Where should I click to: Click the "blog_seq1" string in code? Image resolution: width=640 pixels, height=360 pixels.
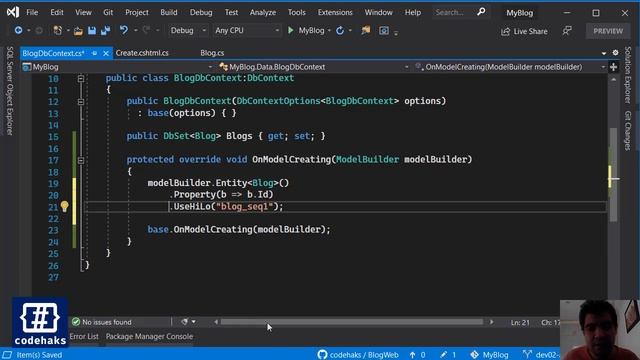[x=244, y=207]
